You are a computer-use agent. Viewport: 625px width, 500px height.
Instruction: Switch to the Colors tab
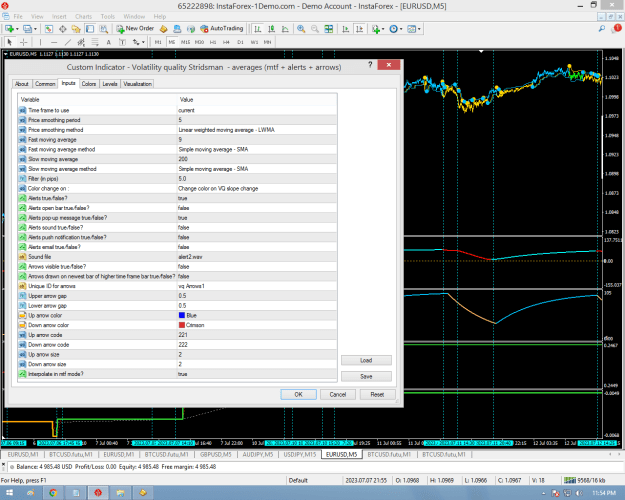click(89, 84)
